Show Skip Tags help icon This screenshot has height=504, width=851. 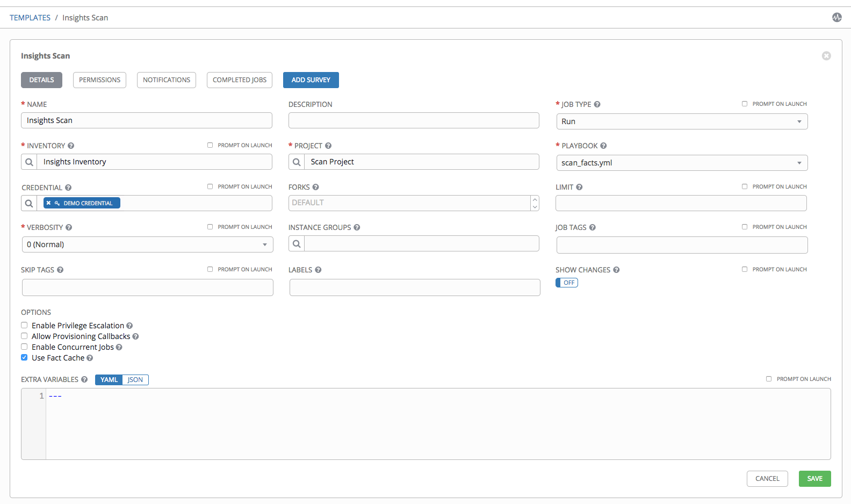[x=60, y=270]
